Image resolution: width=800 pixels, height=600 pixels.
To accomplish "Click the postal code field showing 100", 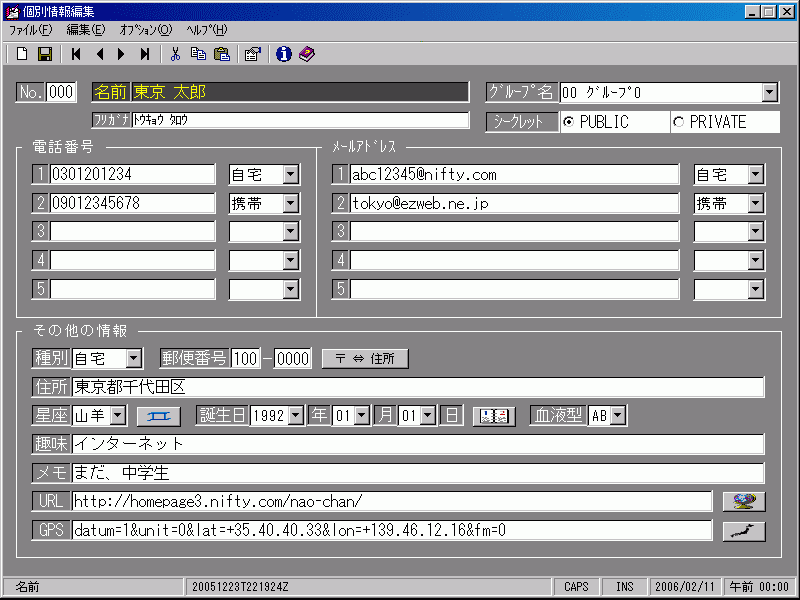I will tap(245, 359).
